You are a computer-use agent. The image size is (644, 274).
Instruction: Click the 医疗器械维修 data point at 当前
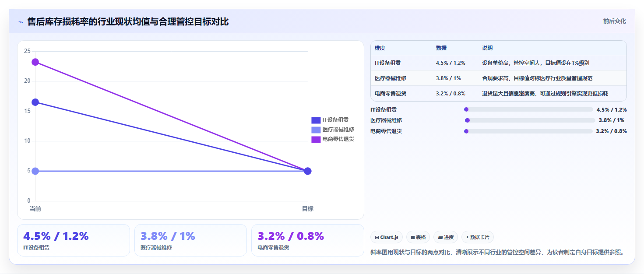click(35, 171)
